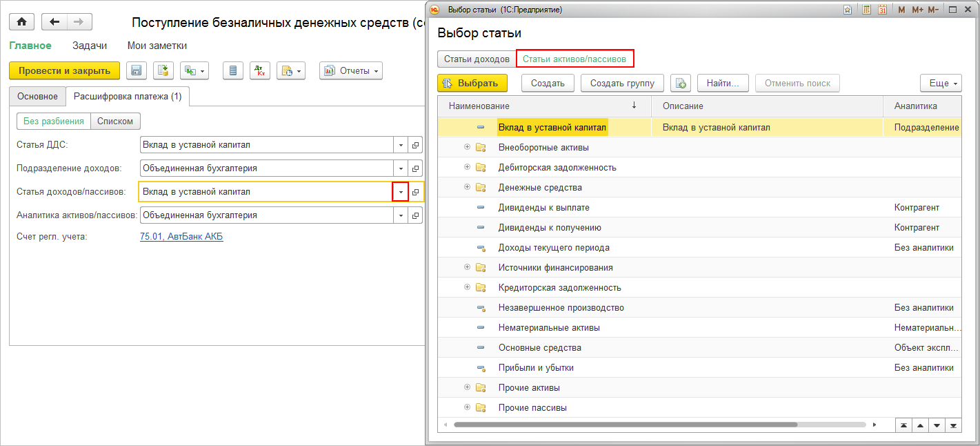Click the copy item icon beside Создать группу
The width and height of the screenshot is (980, 446).
click(x=681, y=84)
